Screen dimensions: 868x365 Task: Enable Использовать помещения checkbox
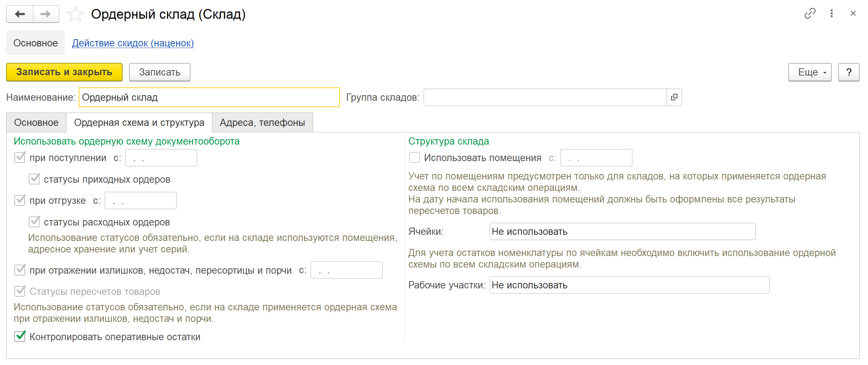[414, 158]
